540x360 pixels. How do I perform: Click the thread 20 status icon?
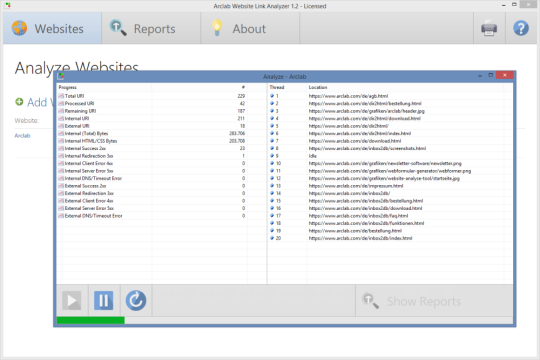[272, 238]
